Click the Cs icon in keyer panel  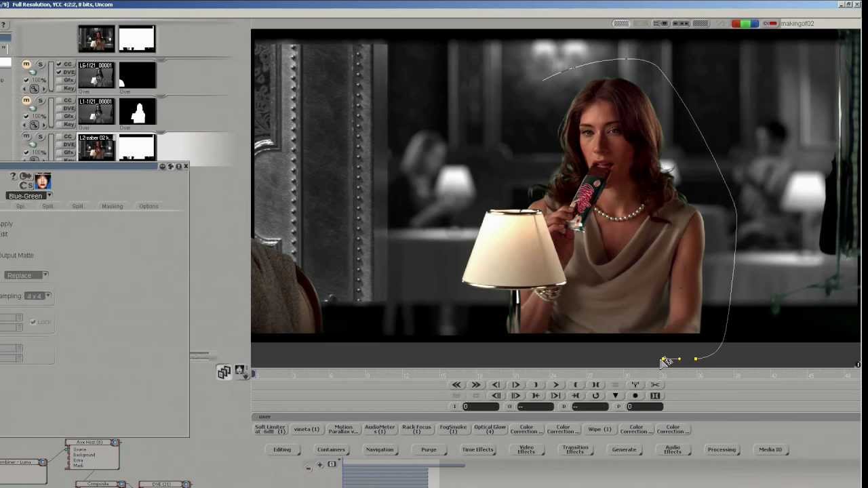(x=26, y=185)
